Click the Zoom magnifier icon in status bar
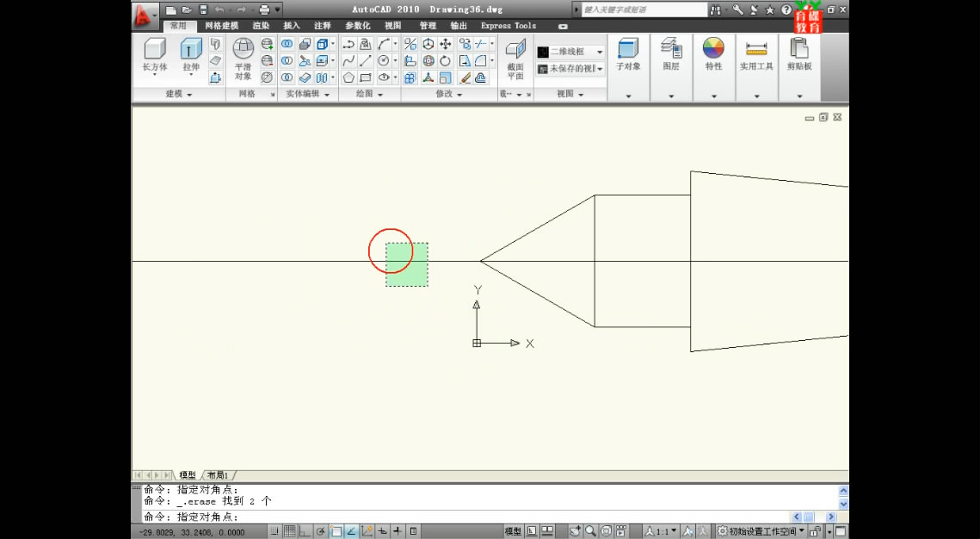 point(590,531)
